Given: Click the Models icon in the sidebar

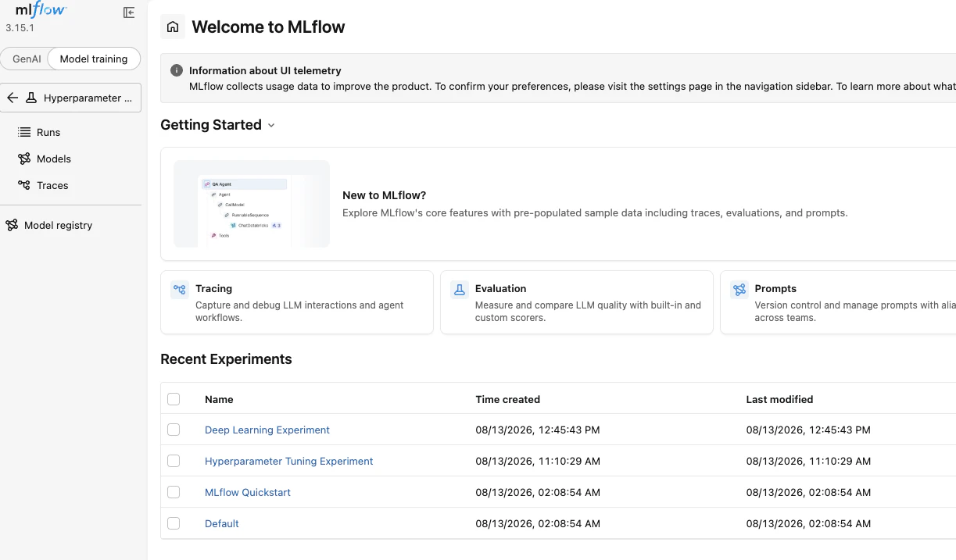Looking at the screenshot, I should (x=24, y=159).
